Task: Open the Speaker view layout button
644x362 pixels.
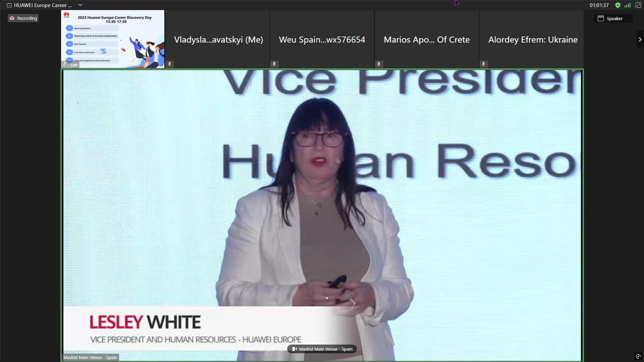Action: pyautogui.click(x=613, y=18)
